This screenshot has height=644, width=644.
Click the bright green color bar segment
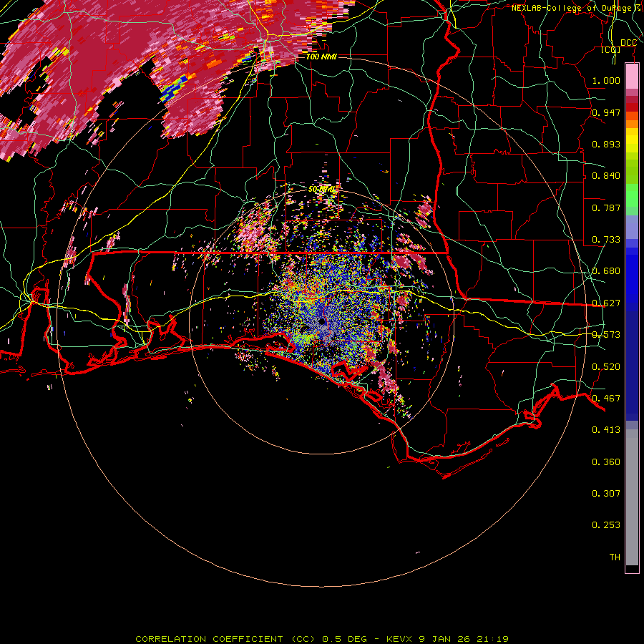point(632,195)
